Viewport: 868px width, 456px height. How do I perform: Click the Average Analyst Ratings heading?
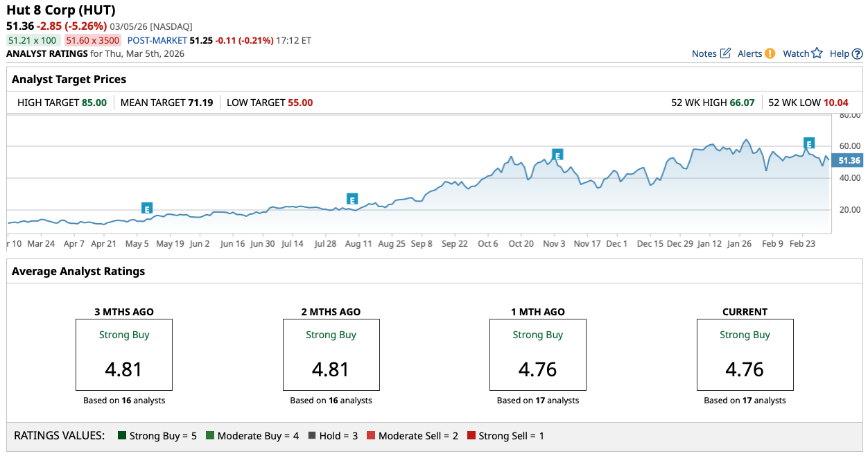click(78, 271)
